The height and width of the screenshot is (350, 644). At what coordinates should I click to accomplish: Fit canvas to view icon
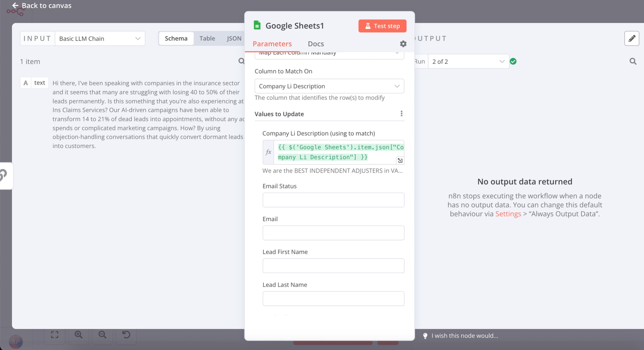(x=55, y=335)
